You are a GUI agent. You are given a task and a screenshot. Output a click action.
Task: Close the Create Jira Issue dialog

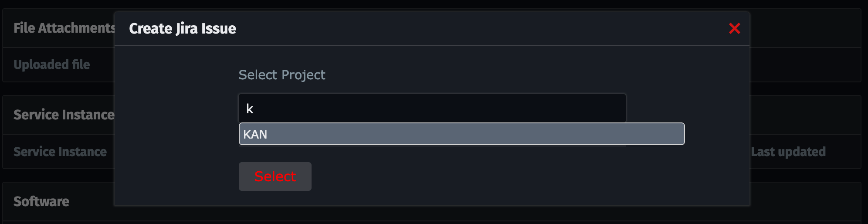tap(734, 29)
